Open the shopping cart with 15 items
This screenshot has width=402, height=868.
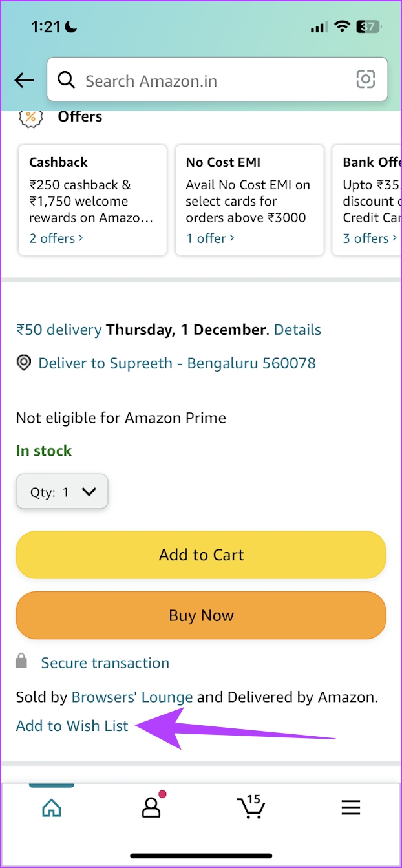point(249,807)
